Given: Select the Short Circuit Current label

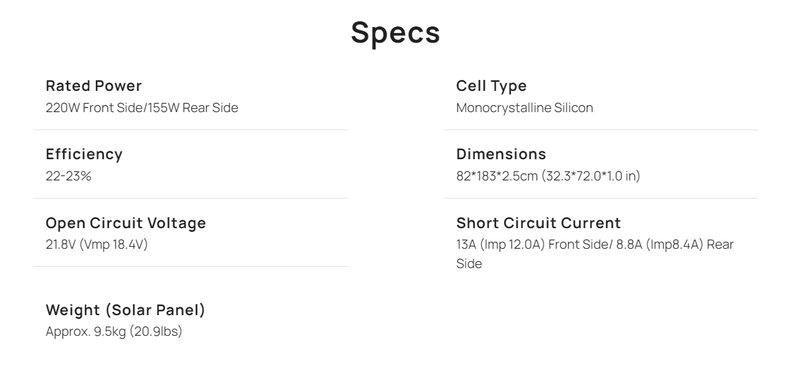Looking at the screenshot, I should (x=539, y=223).
